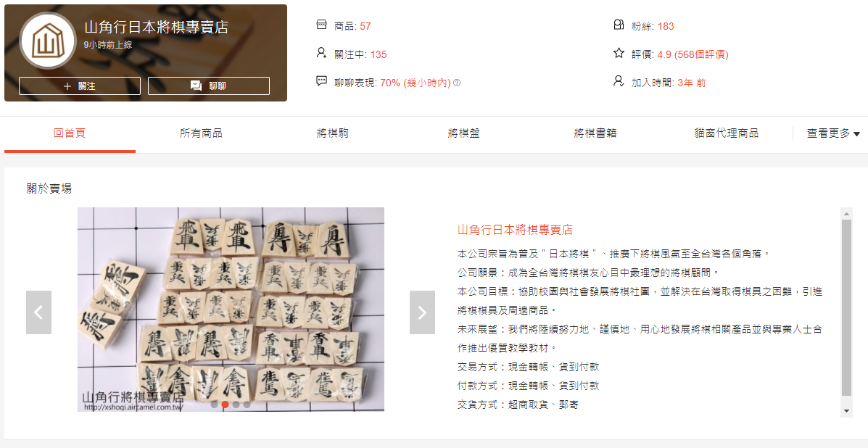Click the 評價 star icon
The width and height of the screenshot is (868, 448).
click(619, 53)
